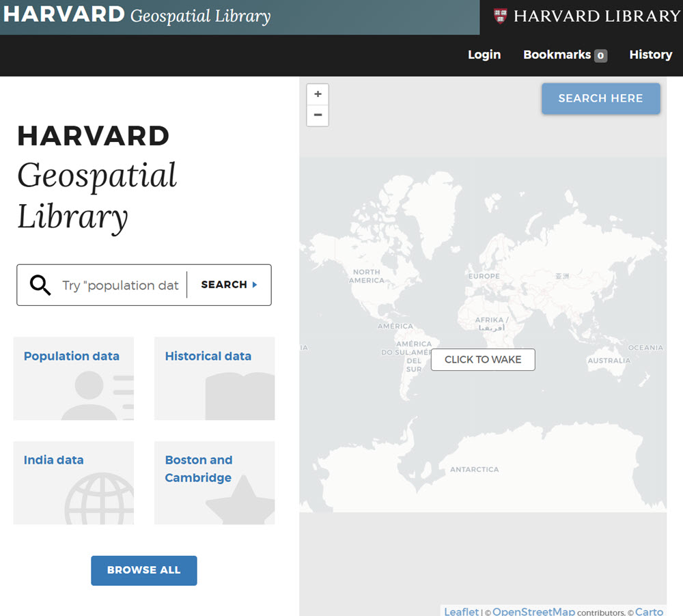The height and width of the screenshot is (616, 683).
Task: Click BROWSE ALL to see all datasets
Action: (x=143, y=570)
